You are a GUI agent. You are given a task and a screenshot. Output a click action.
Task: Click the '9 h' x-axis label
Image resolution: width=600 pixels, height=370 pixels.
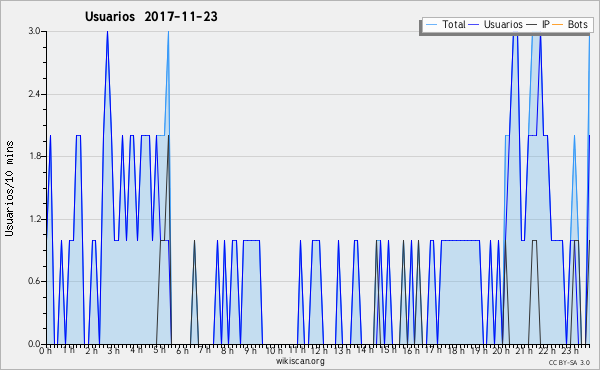pos(250,350)
